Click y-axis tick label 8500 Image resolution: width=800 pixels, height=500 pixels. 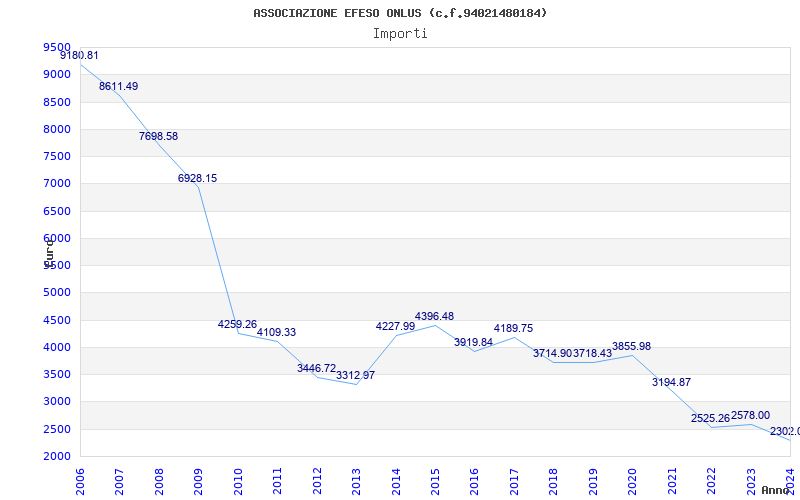pyautogui.click(x=57, y=102)
